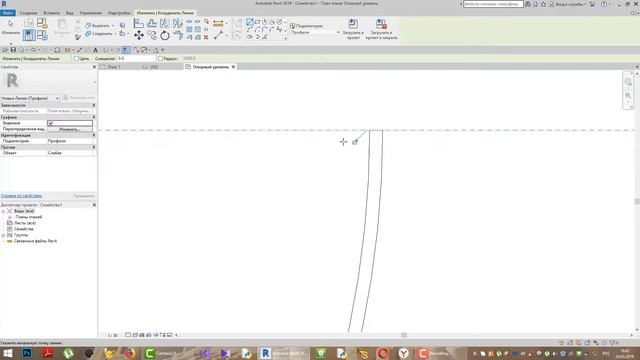The width and height of the screenshot is (640, 360).
Task: Click Text 'A' icon in quick access toolbar
Action: 96,50
